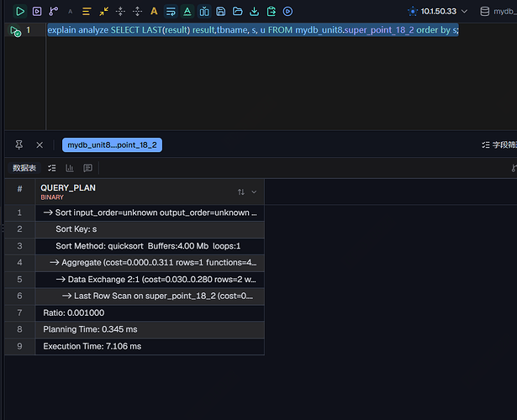Click the large yellow A icon
Viewport: 517px width, 420px height.
pos(154,12)
